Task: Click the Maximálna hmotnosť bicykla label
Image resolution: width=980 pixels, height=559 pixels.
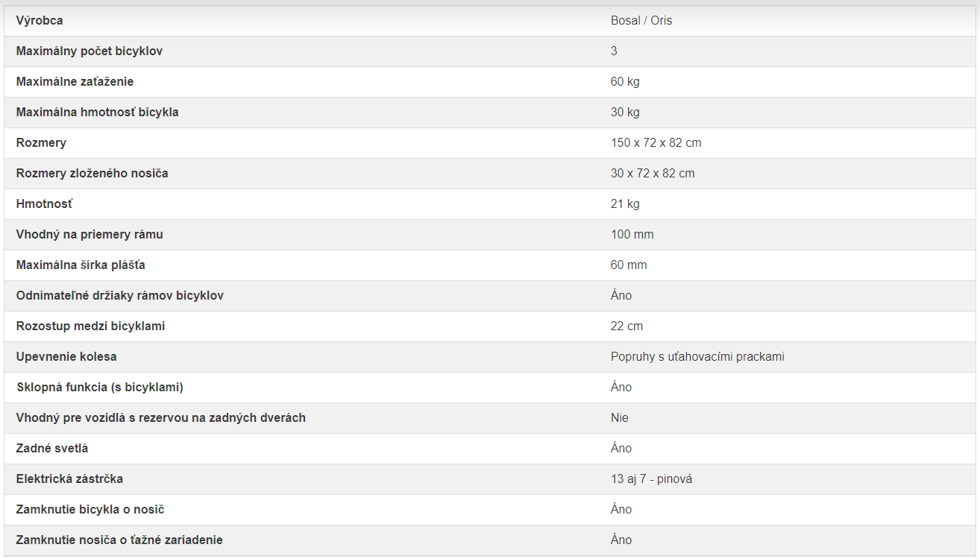Action: [x=98, y=113]
